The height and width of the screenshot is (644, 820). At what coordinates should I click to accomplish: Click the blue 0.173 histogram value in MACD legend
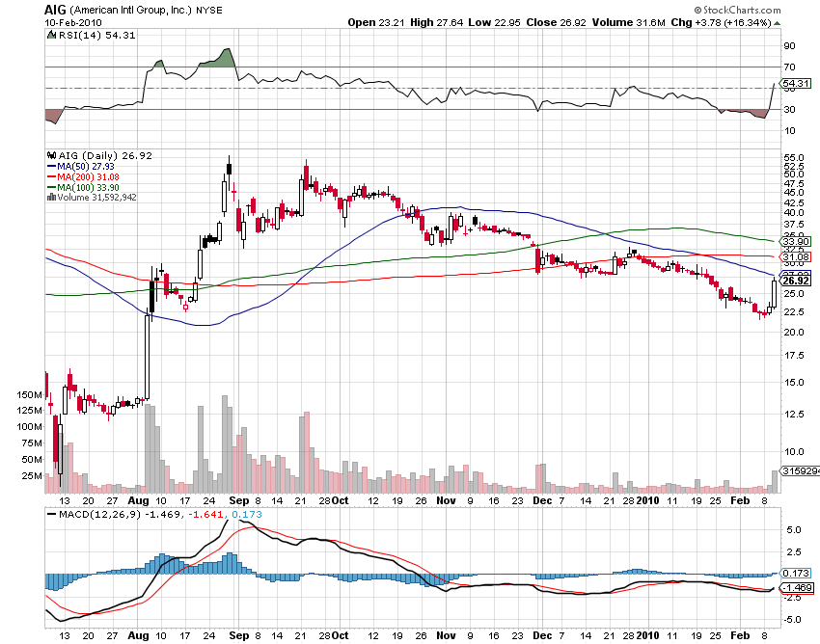click(x=246, y=515)
